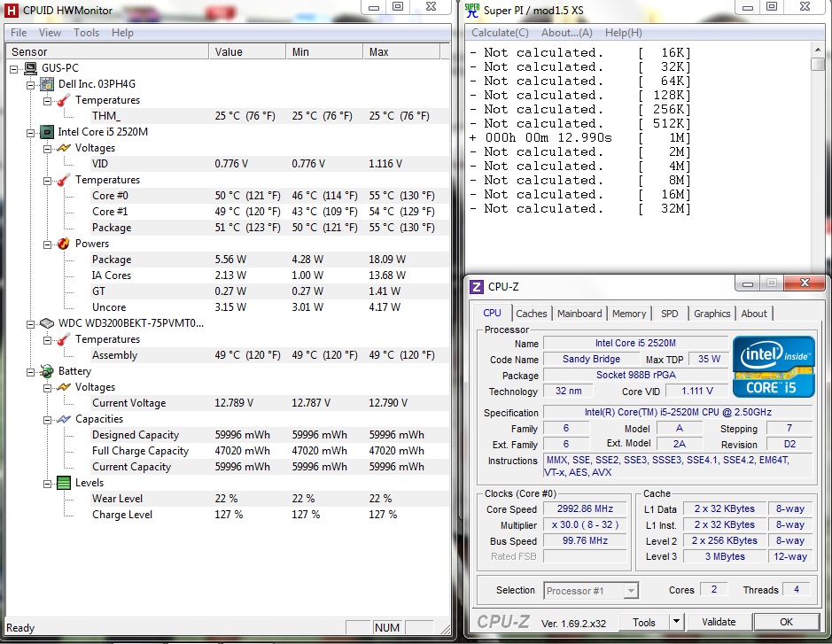Click the Intel Core i5 2520M chip icon
The width and height of the screenshot is (832, 644).
46,132
